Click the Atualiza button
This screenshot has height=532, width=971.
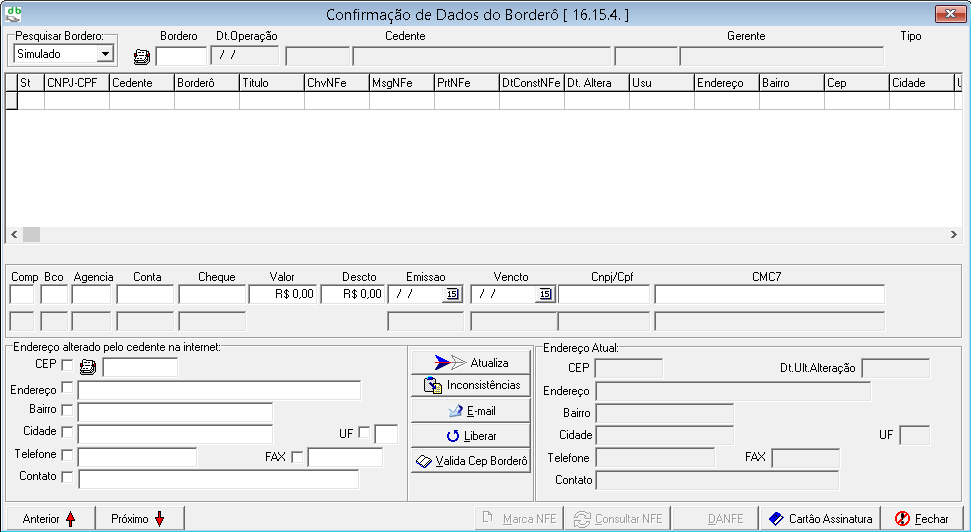470,362
